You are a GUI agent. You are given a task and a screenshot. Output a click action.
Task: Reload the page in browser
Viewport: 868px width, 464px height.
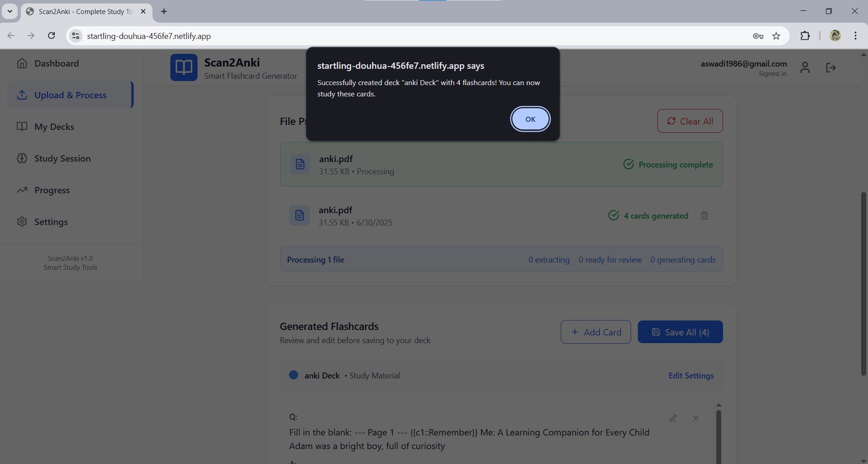click(x=52, y=36)
